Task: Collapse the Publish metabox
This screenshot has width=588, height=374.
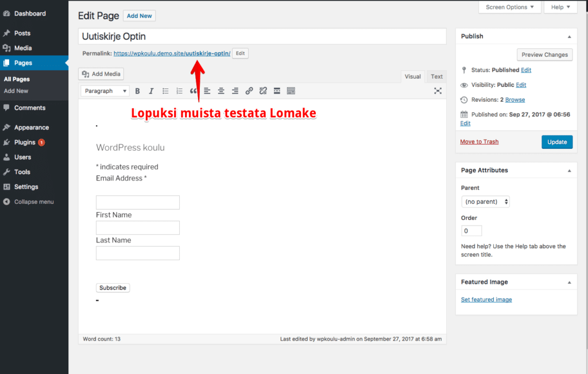Action: coord(569,36)
